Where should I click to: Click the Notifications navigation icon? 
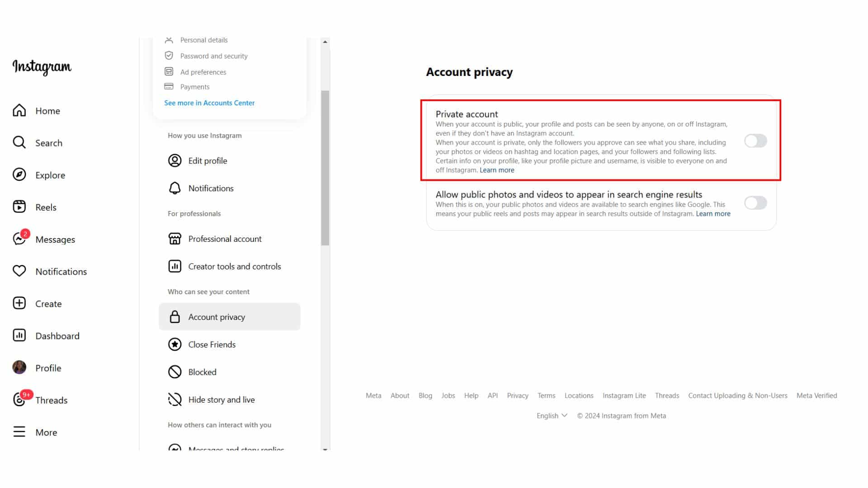click(19, 271)
